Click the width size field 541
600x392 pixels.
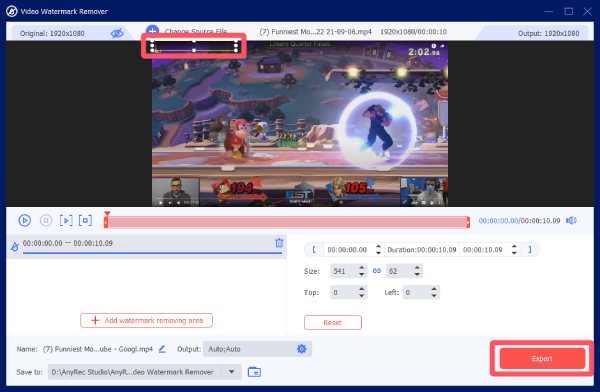344,271
